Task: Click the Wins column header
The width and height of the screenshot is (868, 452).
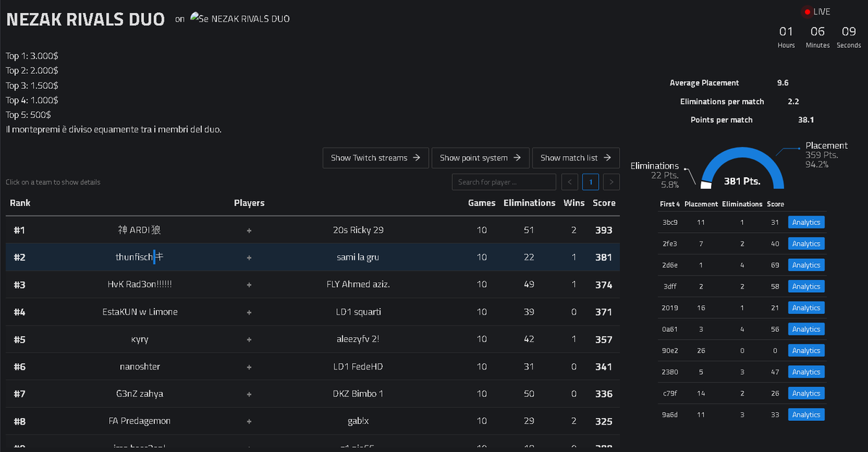Action: click(574, 203)
